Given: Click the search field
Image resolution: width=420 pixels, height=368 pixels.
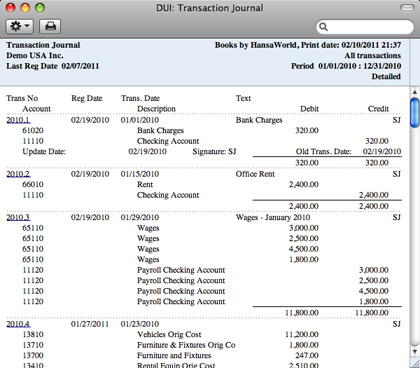Looking at the screenshot, I should [365, 27].
